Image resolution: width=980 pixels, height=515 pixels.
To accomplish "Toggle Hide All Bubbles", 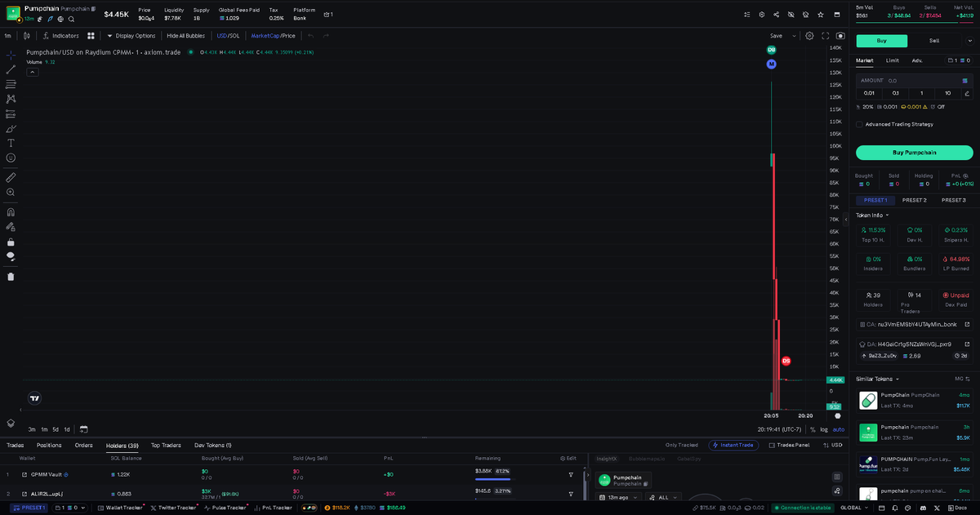I will [185, 36].
